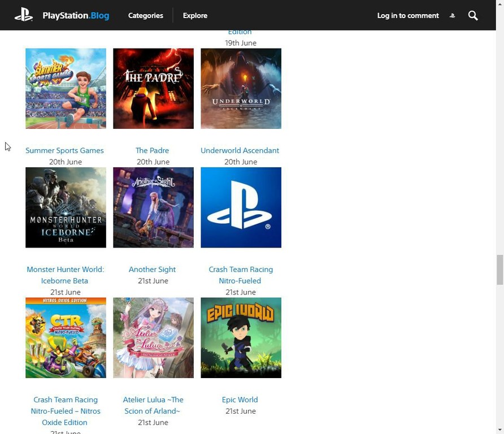This screenshot has height=434, width=504.
Task: Select 20th June under Underworld Ascendant
Action: (x=241, y=162)
